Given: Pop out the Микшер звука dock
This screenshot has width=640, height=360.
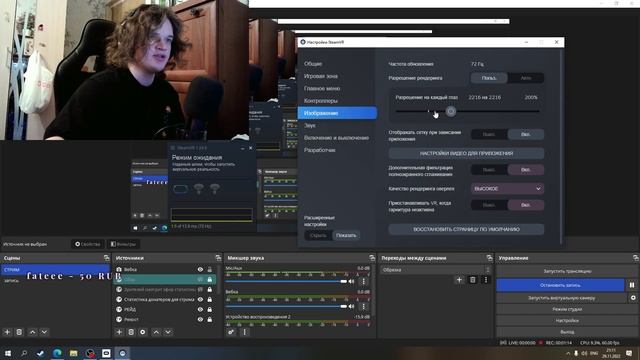Looking at the screenshot, I should [372, 258].
